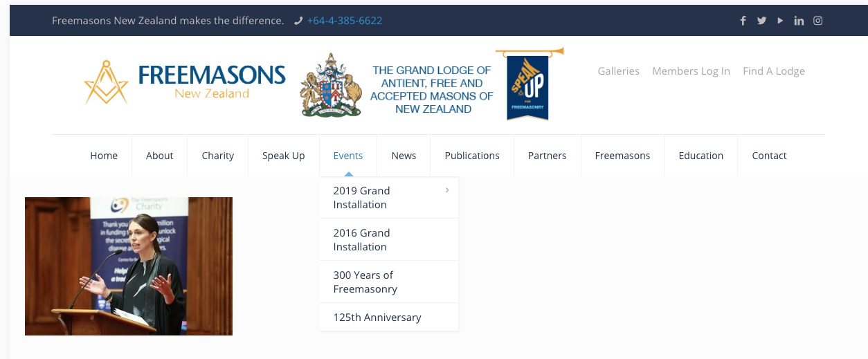Select 125th Anniversary in dropdown

click(388, 317)
